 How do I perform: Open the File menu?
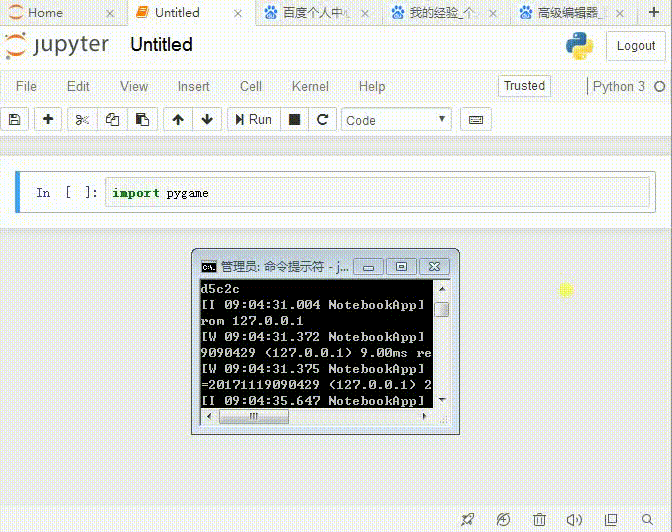tap(26, 86)
